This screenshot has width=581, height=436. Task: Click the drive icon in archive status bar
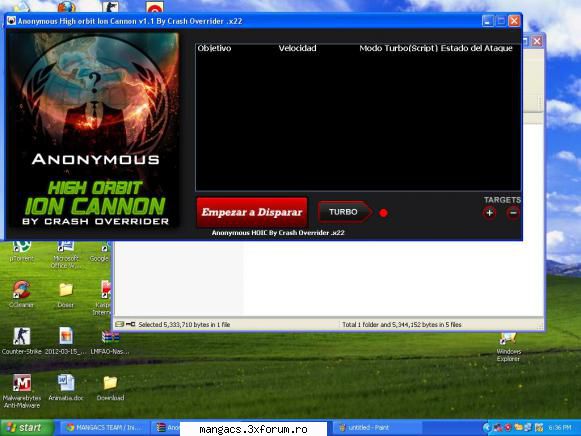(x=119, y=324)
